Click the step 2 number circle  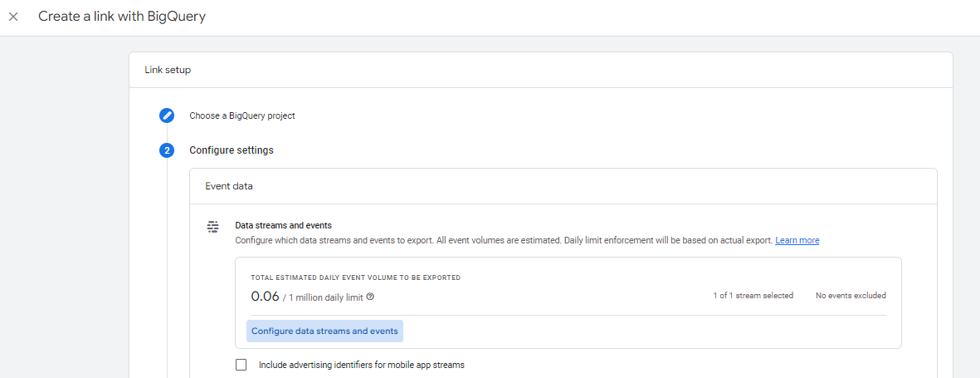pos(167,150)
